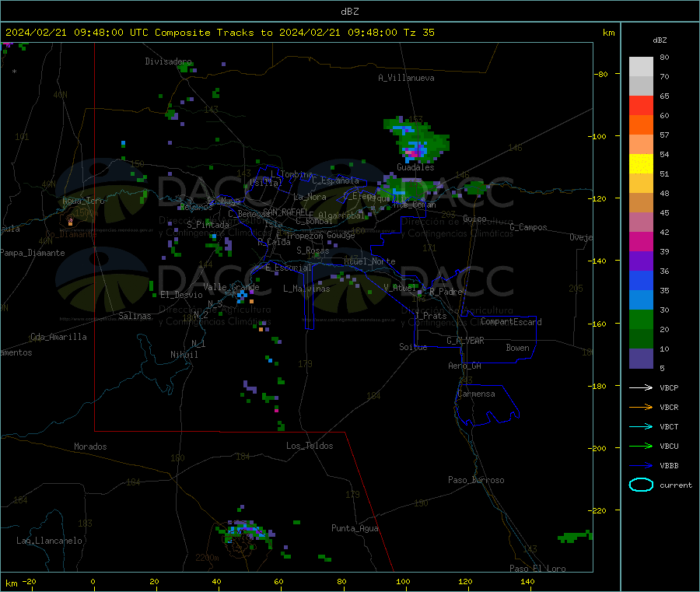Click the 'Lag.Llancanelo' map label

(50, 541)
